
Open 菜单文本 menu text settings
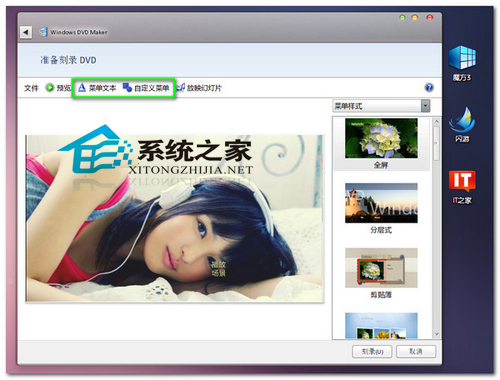[x=97, y=88]
